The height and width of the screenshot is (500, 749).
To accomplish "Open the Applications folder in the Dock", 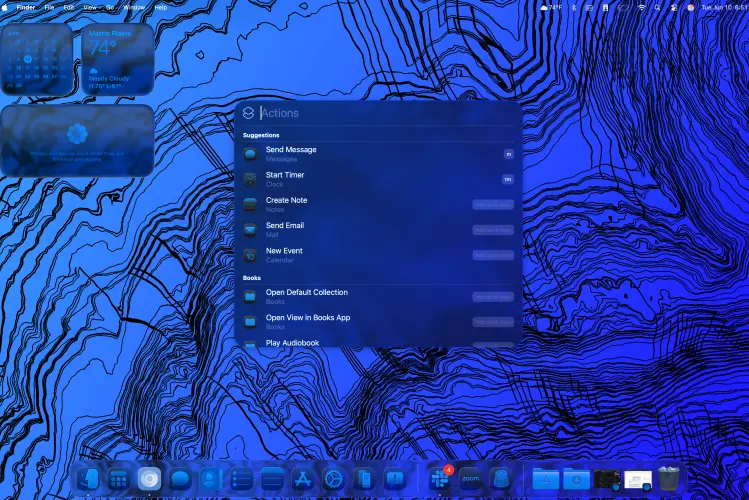I will click(546, 479).
